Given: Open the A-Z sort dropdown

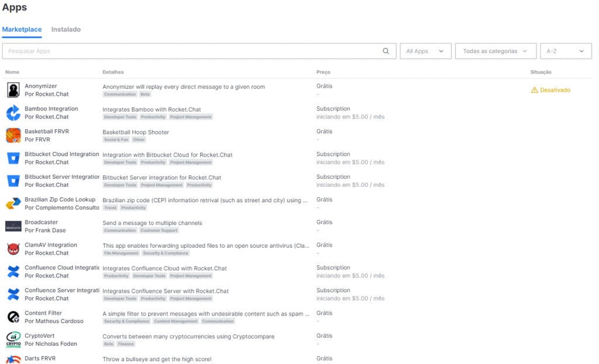Looking at the screenshot, I should click(566, 51).
